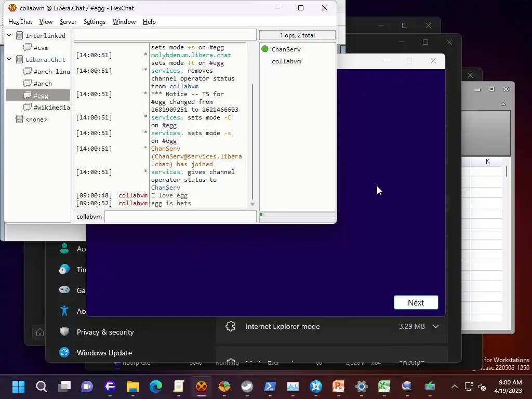The height and width of the screenshot is (399, 532).
Task: Click the molybdenum.libera.chat link text
Action: pyautogui.click(x=191, y=55)
